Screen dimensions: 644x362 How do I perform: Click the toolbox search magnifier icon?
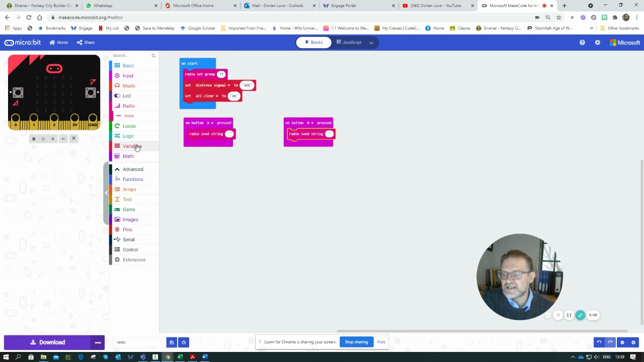[153, 55]
